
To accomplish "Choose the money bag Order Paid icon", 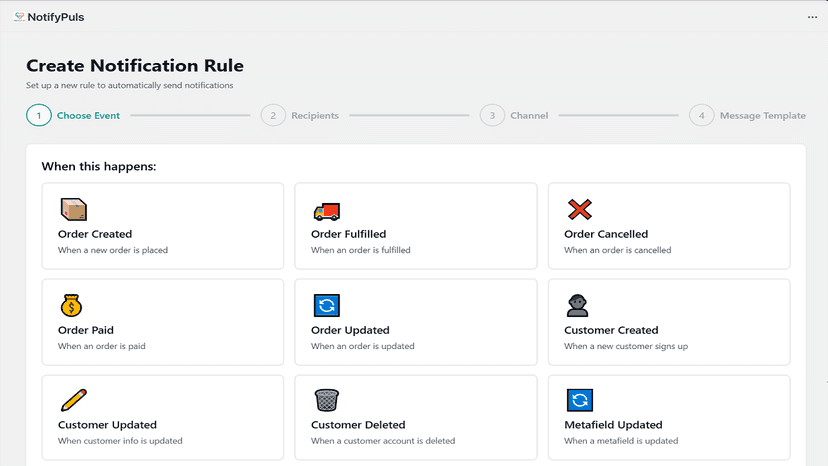I will (x=71, y=305).
